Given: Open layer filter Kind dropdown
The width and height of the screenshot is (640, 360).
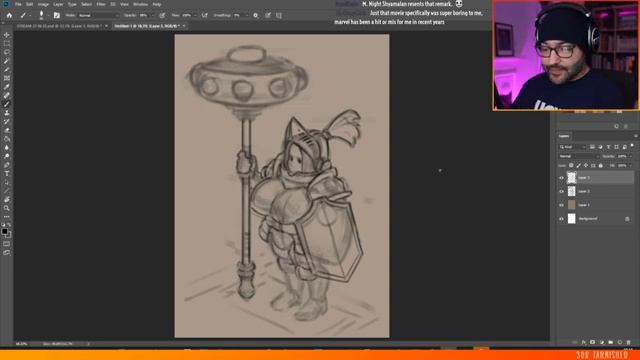Looking at the screenshot, I should pos(572,147).
